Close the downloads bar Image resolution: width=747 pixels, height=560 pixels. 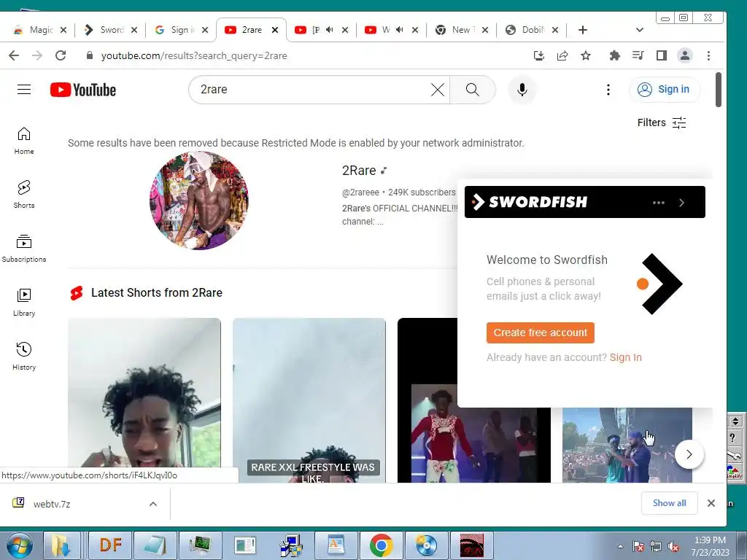click(711, 503)
